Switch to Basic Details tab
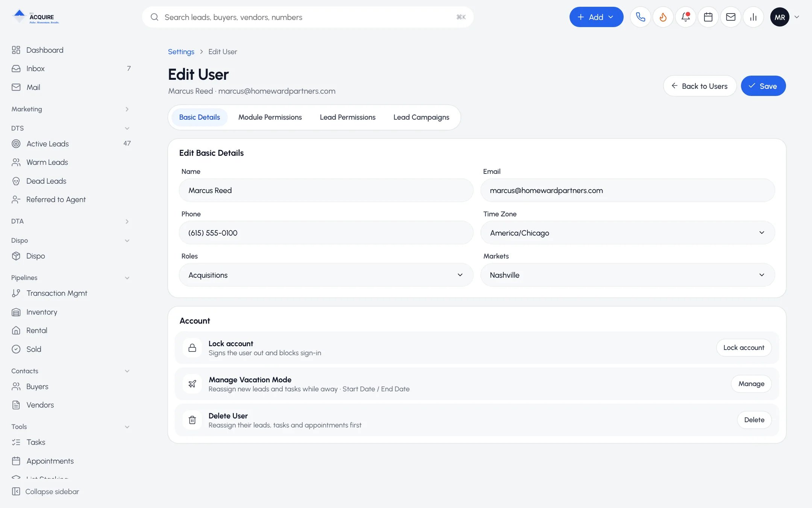The height and width of the screenshot is (508, 812). [x=200, y=117]
